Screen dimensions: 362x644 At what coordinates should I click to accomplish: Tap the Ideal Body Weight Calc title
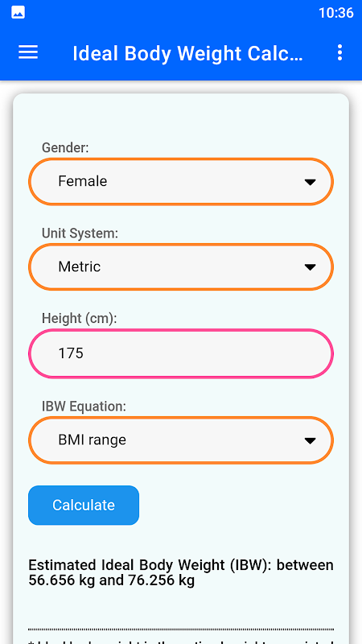point(187,53)
